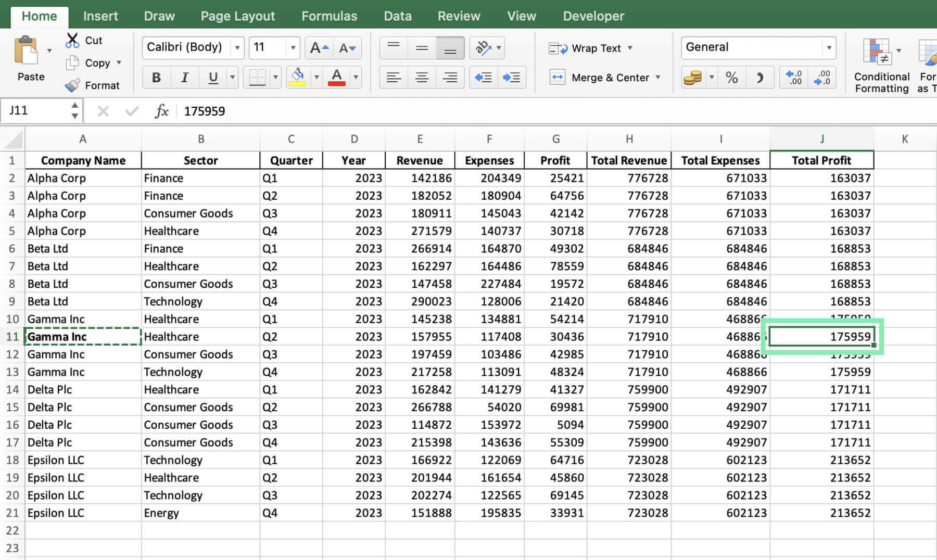Toggle italic formatting

point(185,77)
